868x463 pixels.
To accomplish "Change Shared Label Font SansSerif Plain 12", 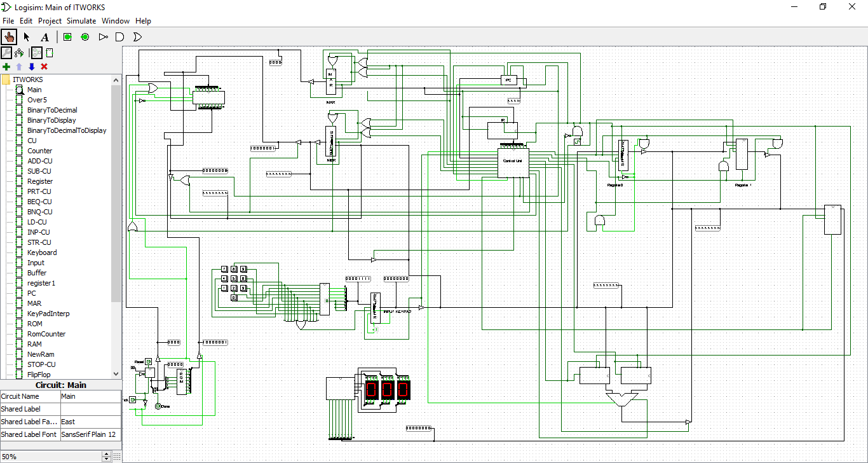I will pyautogui.click(x=90, y=434).
